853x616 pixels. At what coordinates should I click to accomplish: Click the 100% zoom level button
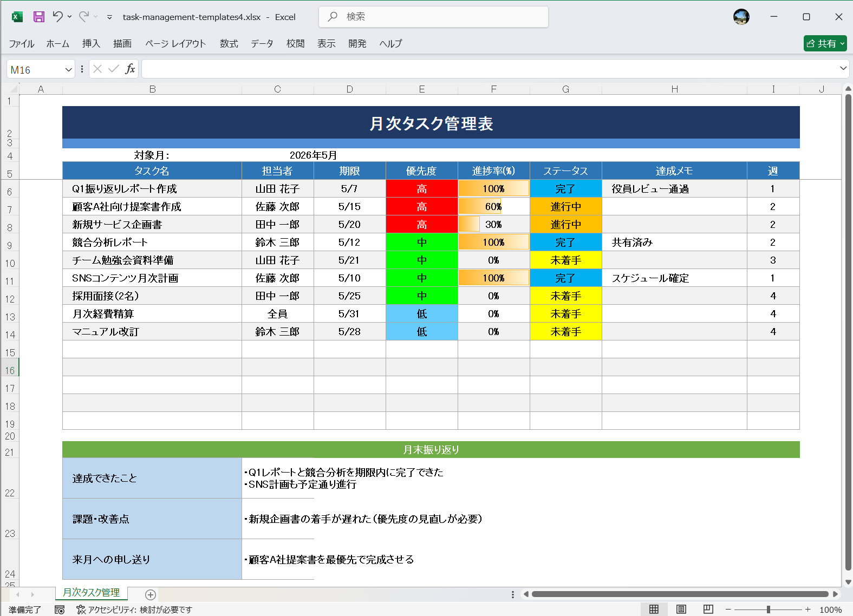831,610
